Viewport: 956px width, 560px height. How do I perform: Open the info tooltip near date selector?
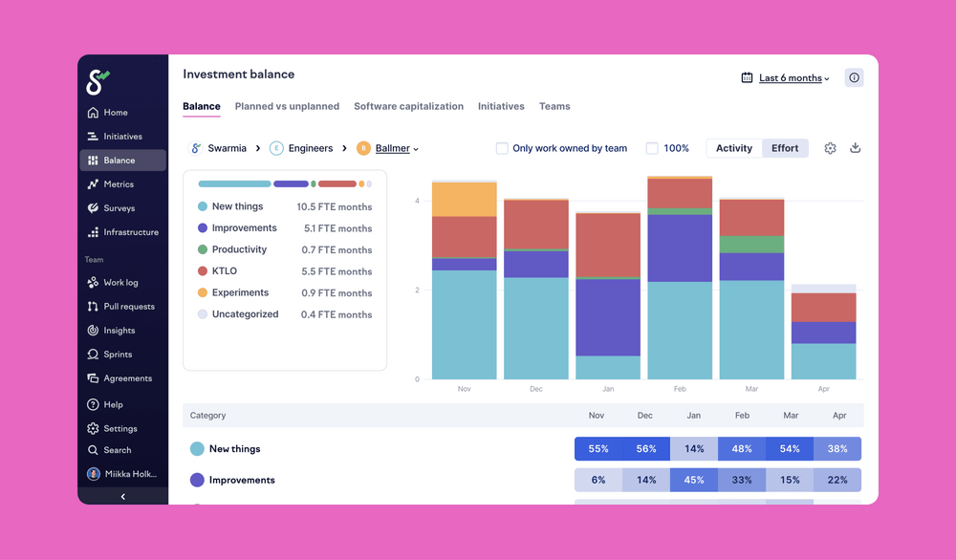tap(854, 77)
